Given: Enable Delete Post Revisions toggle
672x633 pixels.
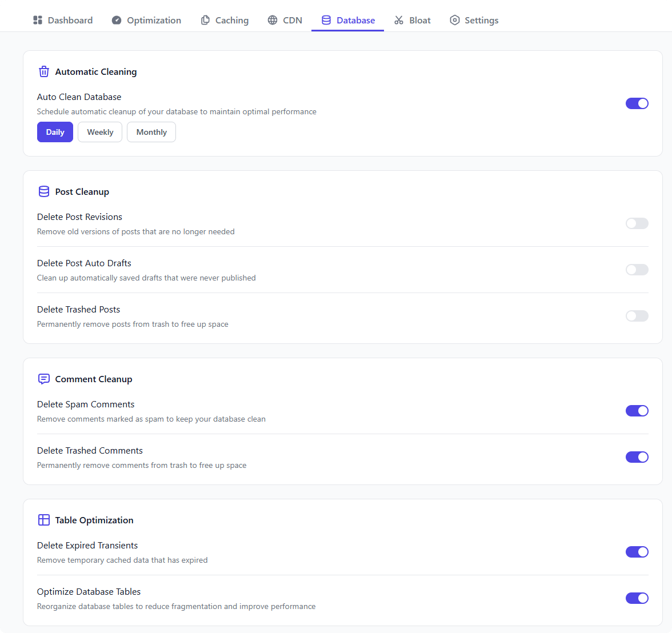Looking at the screenshot, I should [637, 223].
